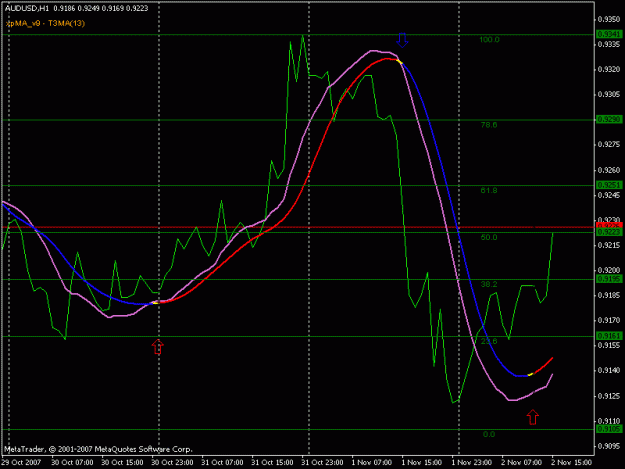Click the green 0.9341 price tag

[x=609, y=34]
